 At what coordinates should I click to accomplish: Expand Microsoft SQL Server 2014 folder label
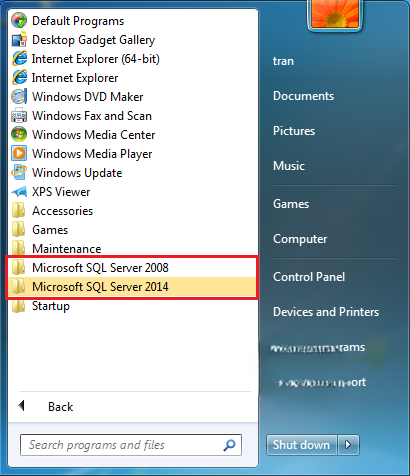[x=100, y=287]
